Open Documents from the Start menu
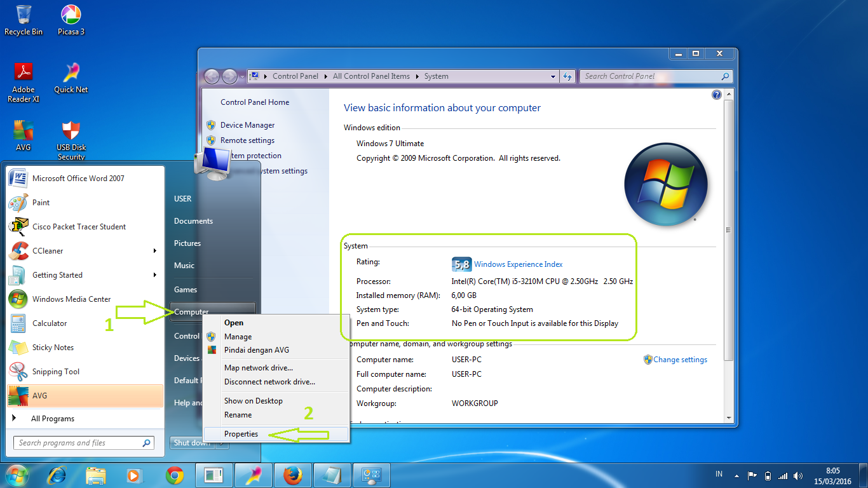868x488 pixels. tap(193, 221)
